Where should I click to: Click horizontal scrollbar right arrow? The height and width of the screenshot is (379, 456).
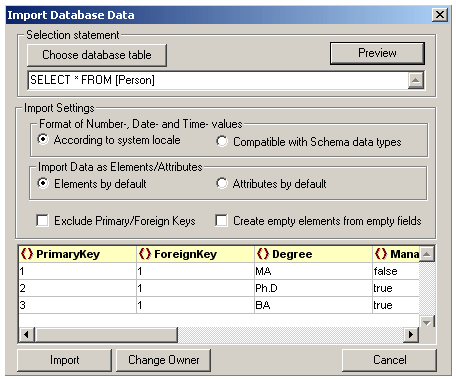411,334
